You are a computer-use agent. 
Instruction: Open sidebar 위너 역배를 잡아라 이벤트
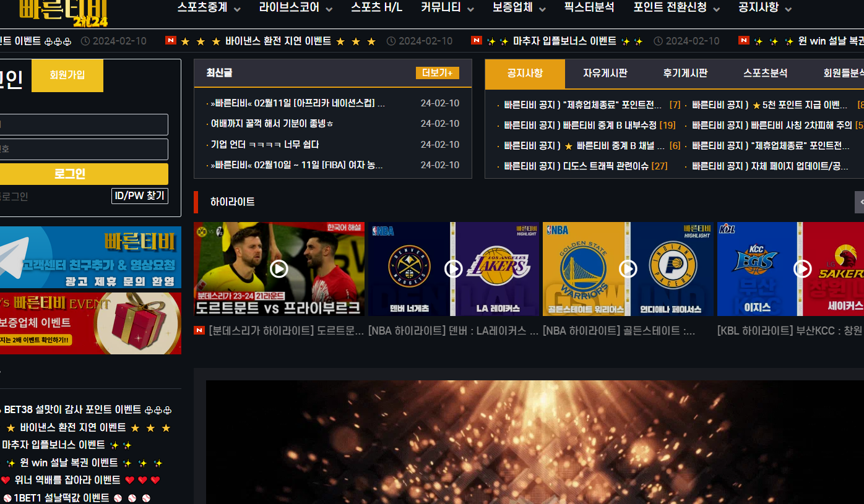pos(67,480)
